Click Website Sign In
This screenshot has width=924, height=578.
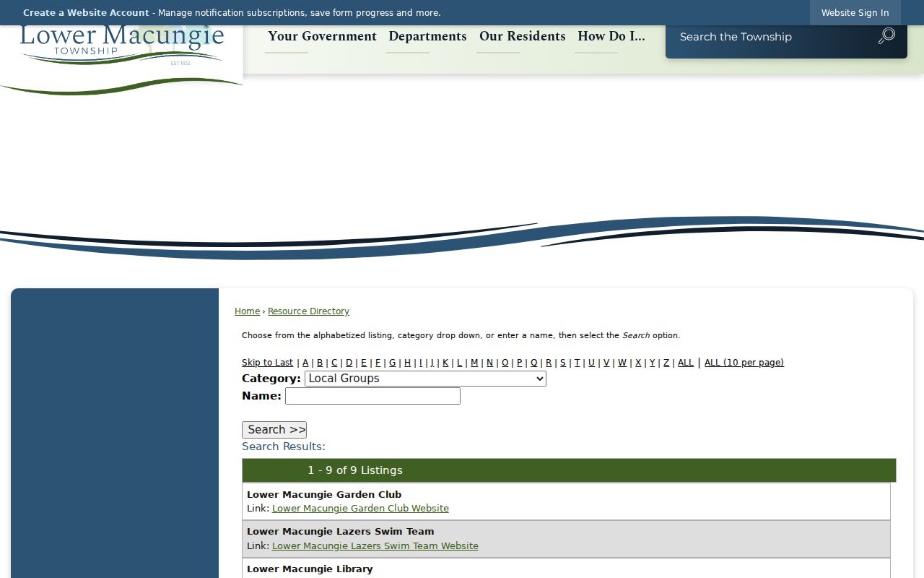click(855, 13)
